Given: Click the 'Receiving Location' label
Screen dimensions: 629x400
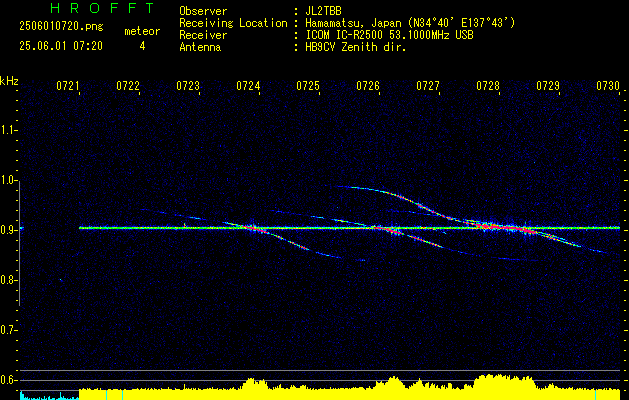Looking at the screenshot, I should [x=233, y=23].
